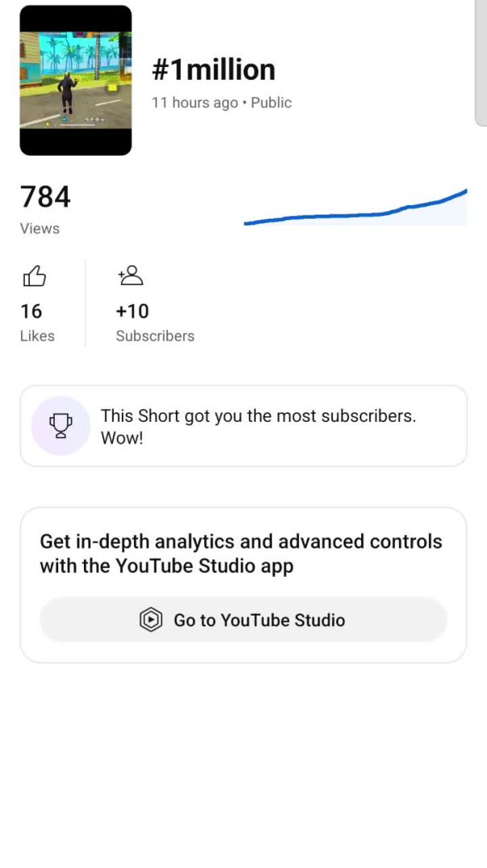
Task: Tap the add-person Subscribers icon
Action: [x=130, y=276]
